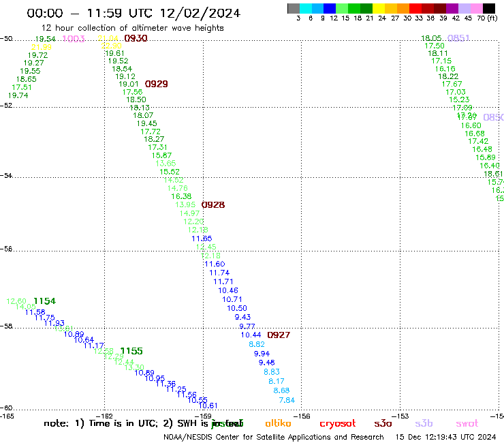Click the pink '1003' pass time label
Image resolution: width=504 pixels, height=443 pixels.
click(x=74, y=39)
